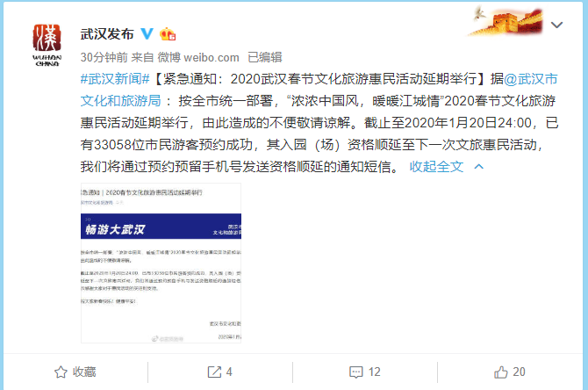The height and width of the screenshot is (390, 588).
Task: Click the crown membership badge icon
Action: click(168, 34)
